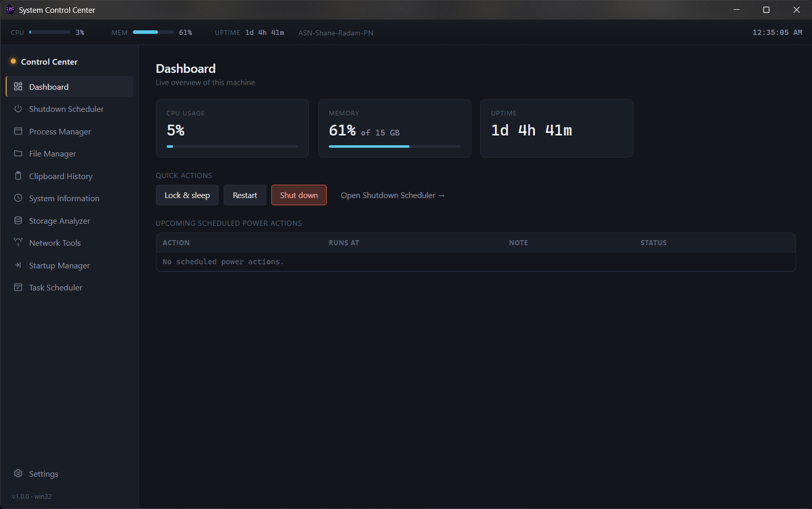Click the orange dot beside Control Center
The height and width of the screenshot is (509, 812).
click(x=13, y=61)
